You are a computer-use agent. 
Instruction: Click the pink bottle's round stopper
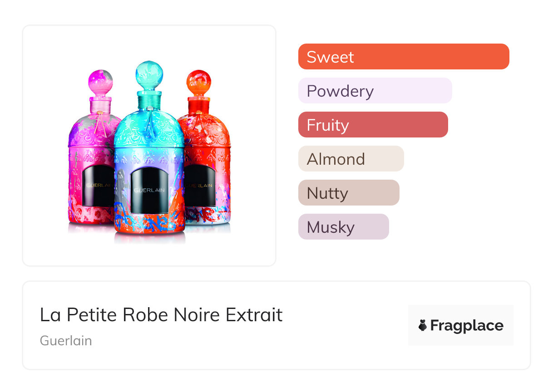coord(101,82)
